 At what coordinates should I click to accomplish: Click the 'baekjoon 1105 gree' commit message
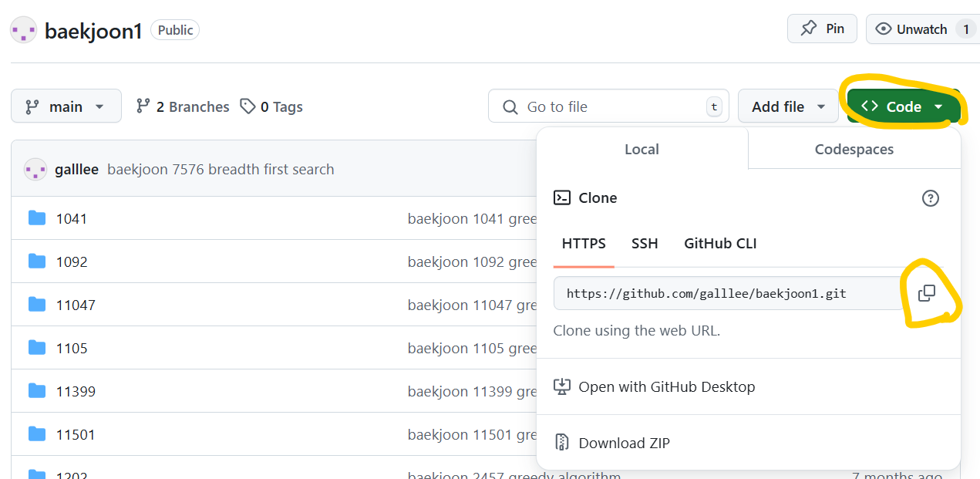(472, 349)
